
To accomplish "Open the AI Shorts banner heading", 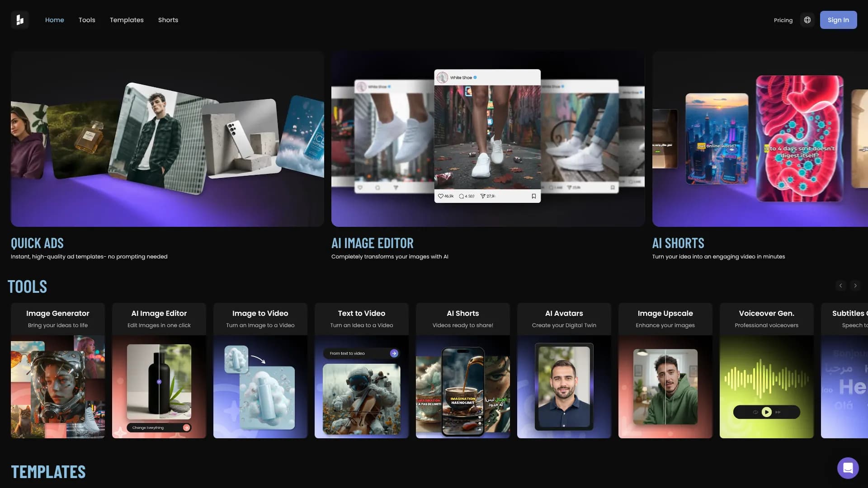I will [x=678, y=243].
